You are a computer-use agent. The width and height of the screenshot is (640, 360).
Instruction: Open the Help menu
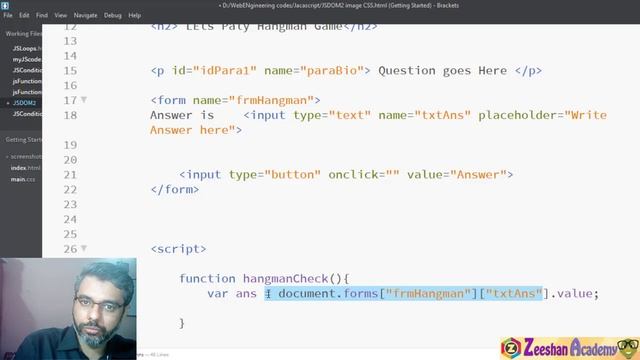134,15
